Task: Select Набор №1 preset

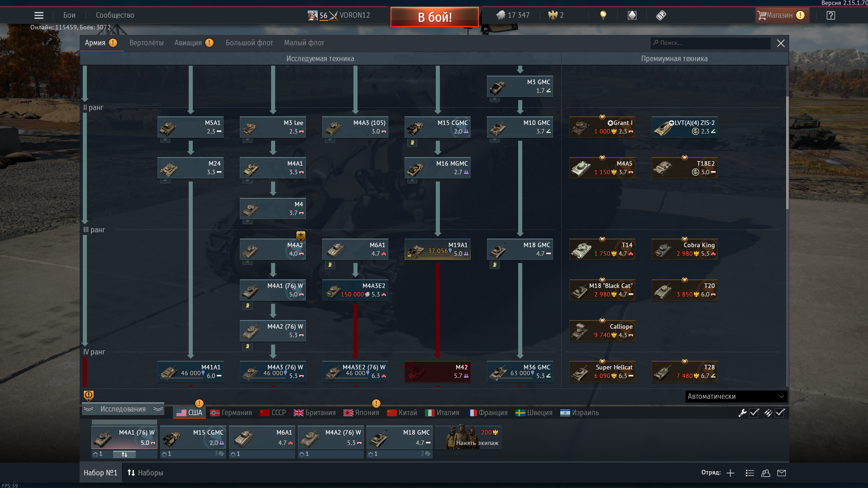Action: point(100,473)
